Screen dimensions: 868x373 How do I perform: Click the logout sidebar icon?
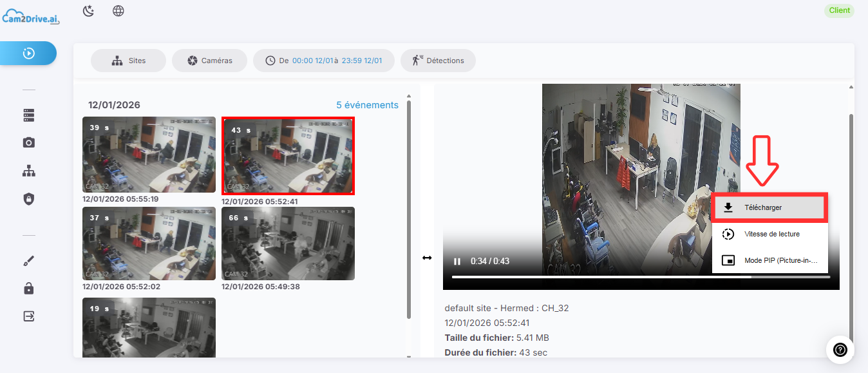point(28,316)
